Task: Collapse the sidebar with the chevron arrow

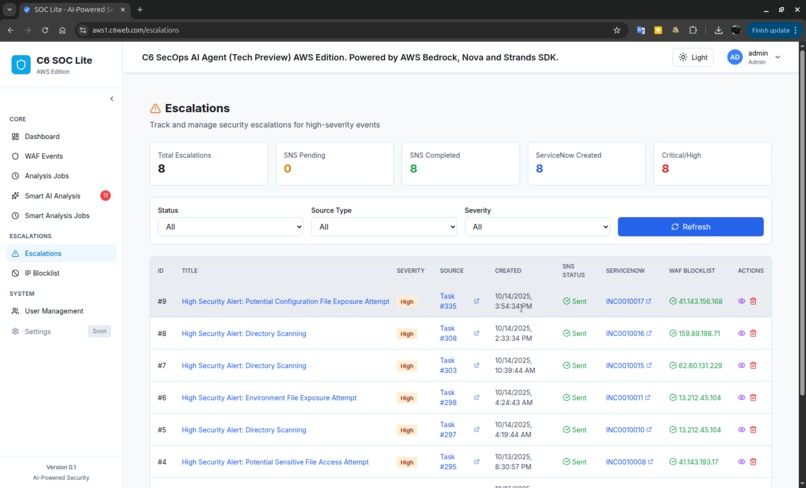Action: 112,99
